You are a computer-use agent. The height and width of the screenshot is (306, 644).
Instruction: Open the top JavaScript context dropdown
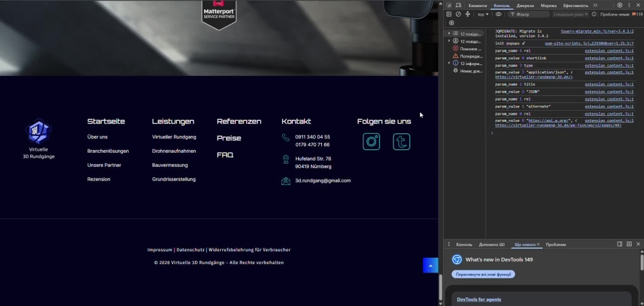[483, 14]
